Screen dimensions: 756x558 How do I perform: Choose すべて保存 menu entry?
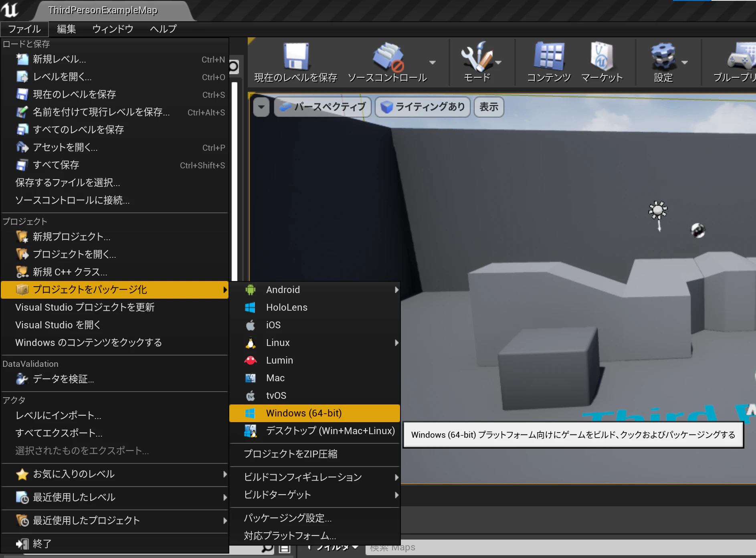coord(115,165)
